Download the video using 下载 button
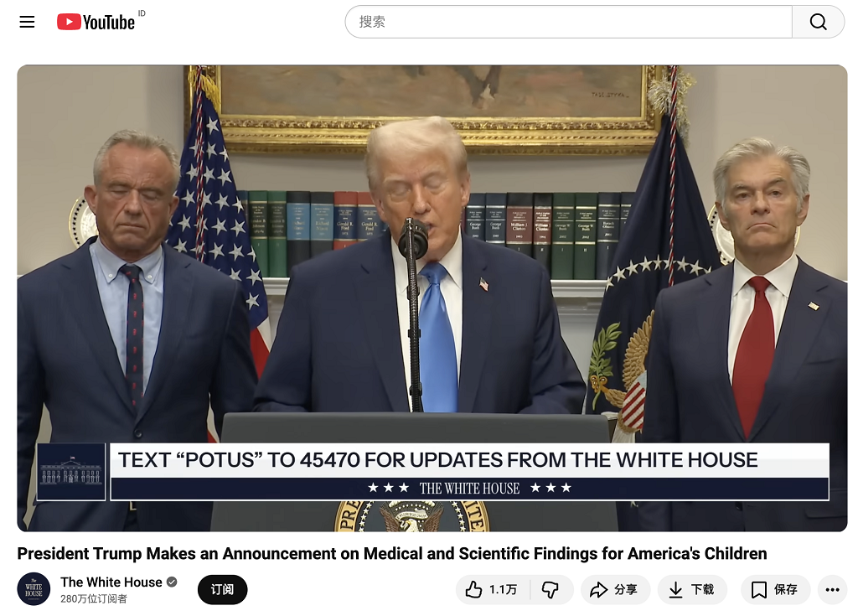The image size is (858, 616). (692, 590)
